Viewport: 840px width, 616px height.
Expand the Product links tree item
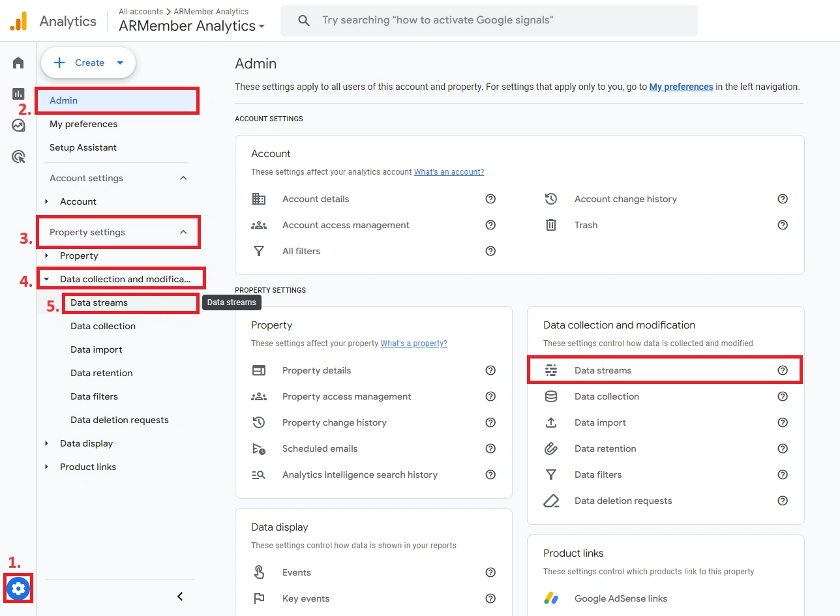47,467
